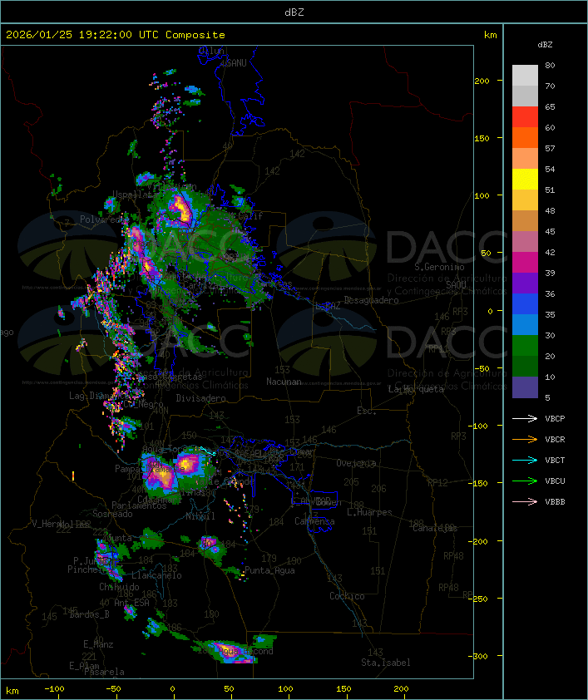Select the Sta.Isabel map label
Viewport: 588px width, 700px height.
pyautogui.click(x=386, y=663)
